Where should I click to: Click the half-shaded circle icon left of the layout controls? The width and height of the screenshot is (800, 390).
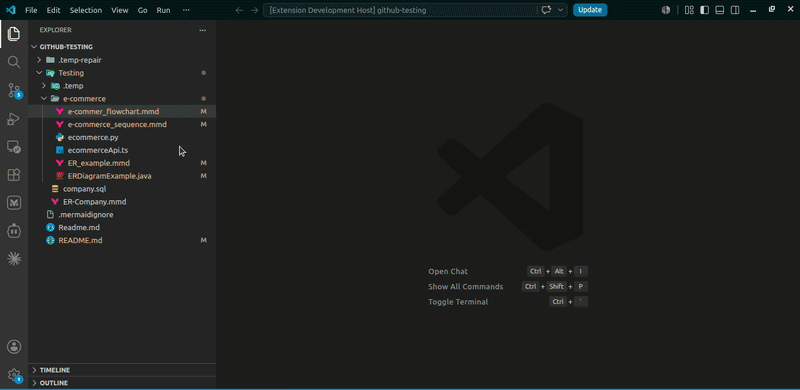point(665,10)
